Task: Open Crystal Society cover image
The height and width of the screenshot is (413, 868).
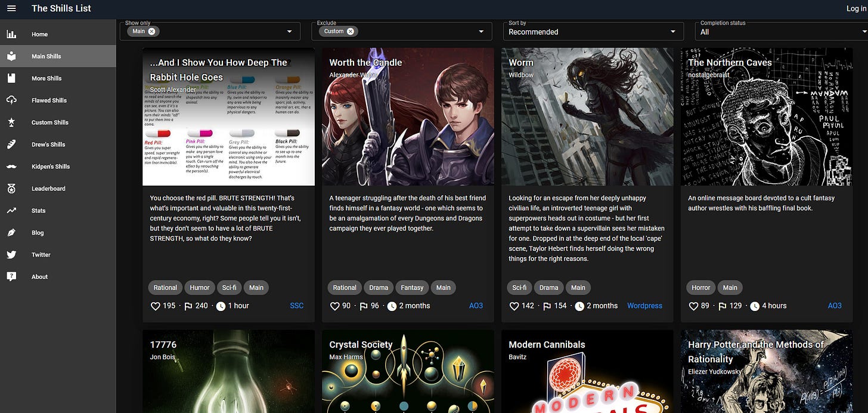Action: [x=408, y=371]
